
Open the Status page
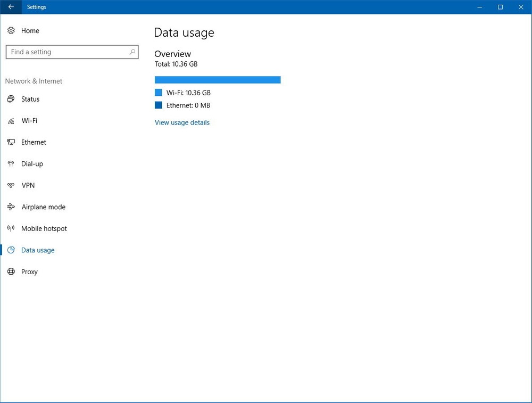click(30, 99)
